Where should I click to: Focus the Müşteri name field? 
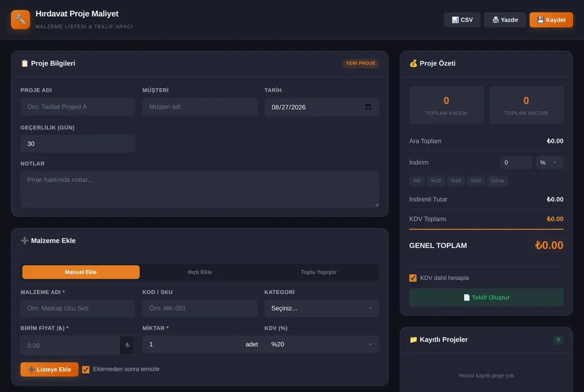[200, 107]
